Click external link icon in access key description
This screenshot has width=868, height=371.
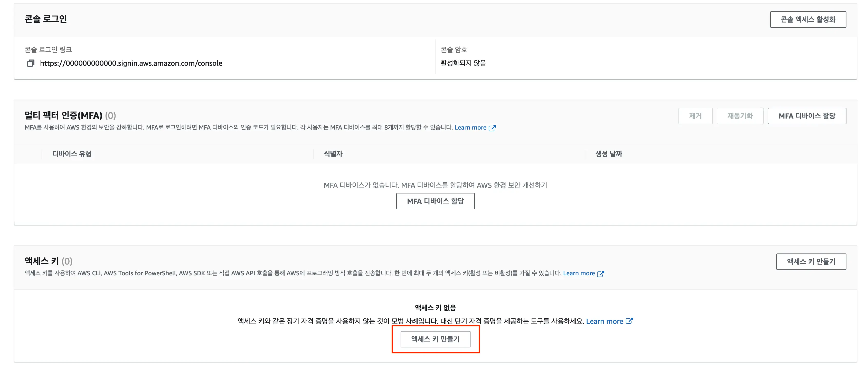click(600, 274)
